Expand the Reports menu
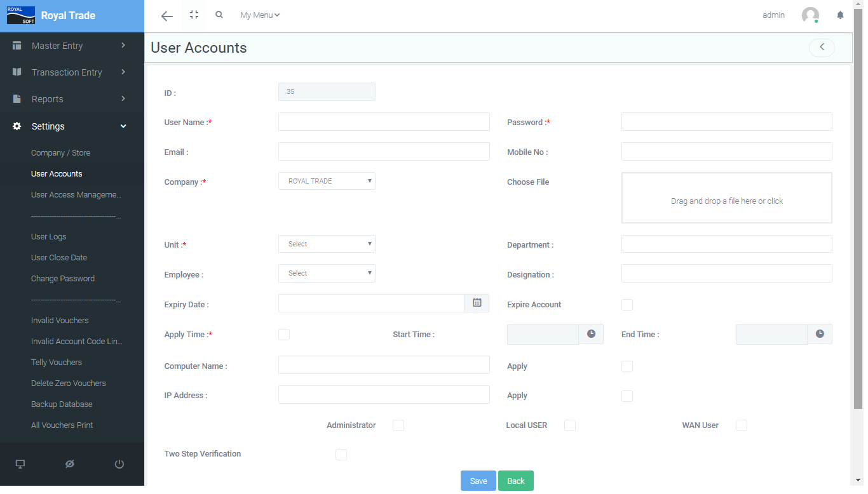This screenshot has height=494, width=868. coord(72,99)
